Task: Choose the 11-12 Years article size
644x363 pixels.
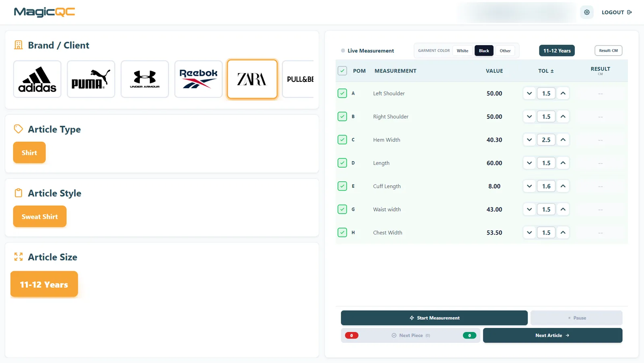Action: [44, 284]
